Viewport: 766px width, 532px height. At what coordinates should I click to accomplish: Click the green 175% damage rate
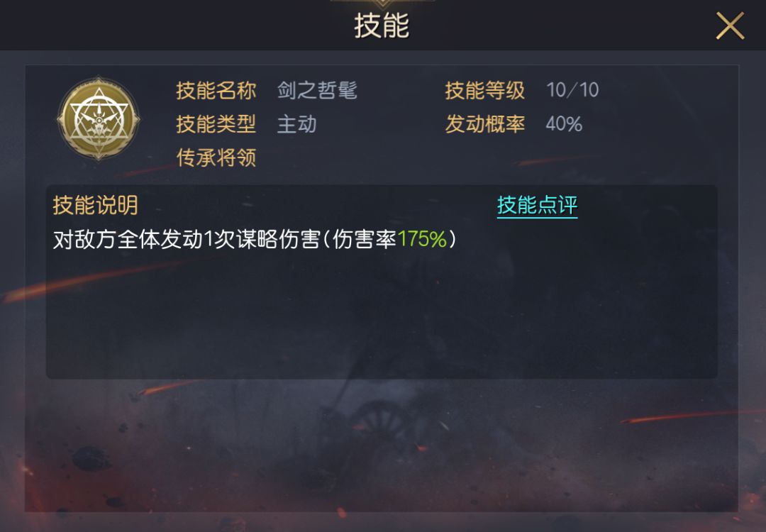point(422,239)
